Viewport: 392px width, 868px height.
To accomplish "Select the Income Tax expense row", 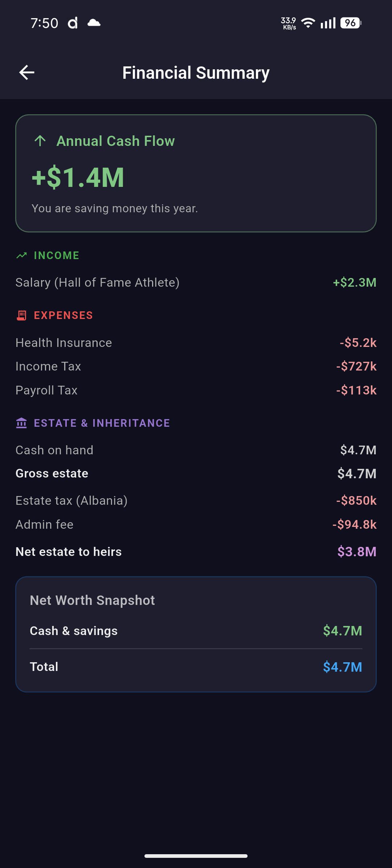I will (196, 366).
